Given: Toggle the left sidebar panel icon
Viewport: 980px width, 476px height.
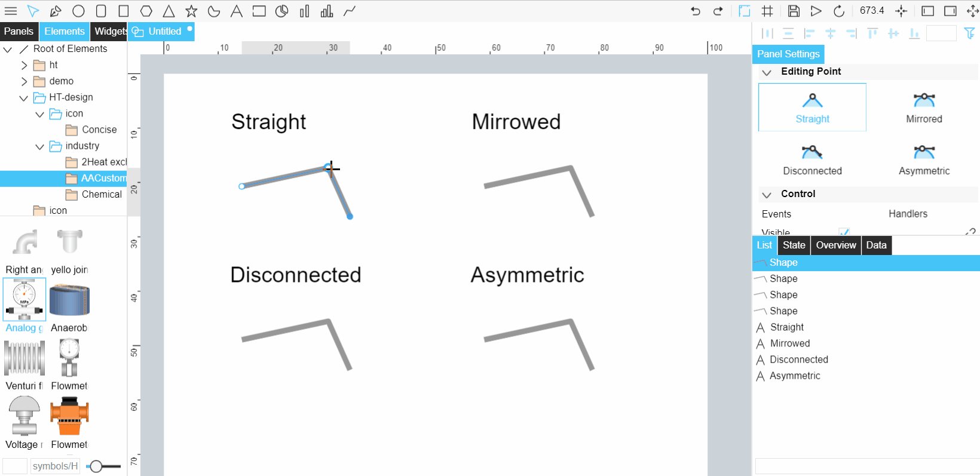Looking at the screenshot, I should click(927, 11).
